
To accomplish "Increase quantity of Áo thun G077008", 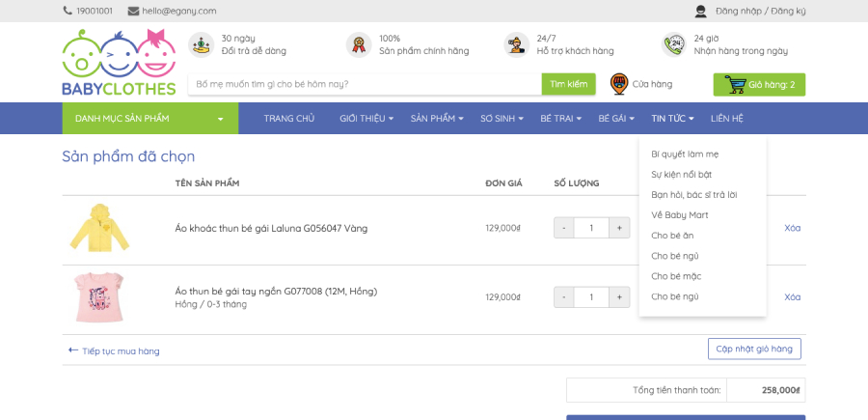I will pos(619,297).
